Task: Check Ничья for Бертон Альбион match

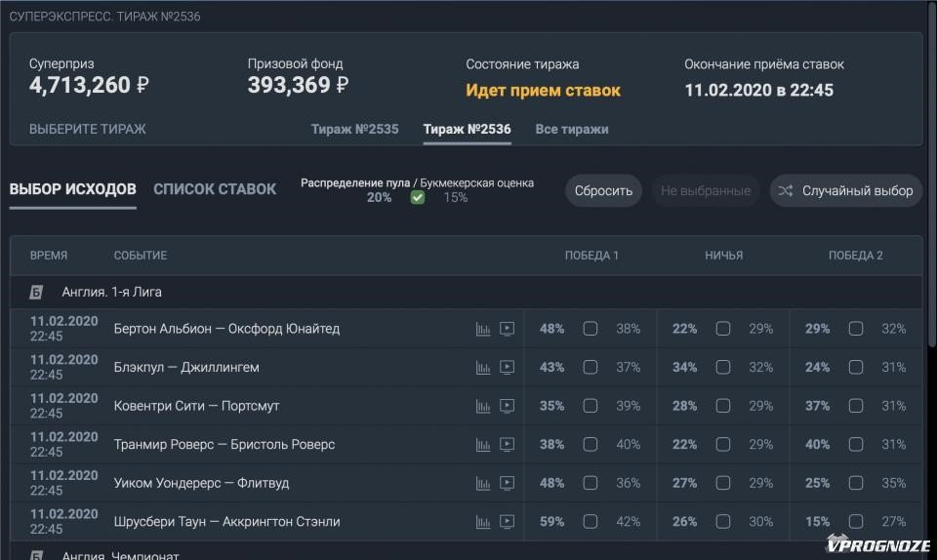Action: tap(723, 329)
